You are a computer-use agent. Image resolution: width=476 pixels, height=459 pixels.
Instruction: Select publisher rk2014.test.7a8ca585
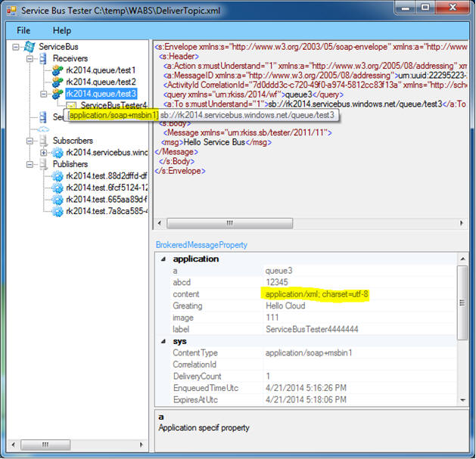pos(107,211)
